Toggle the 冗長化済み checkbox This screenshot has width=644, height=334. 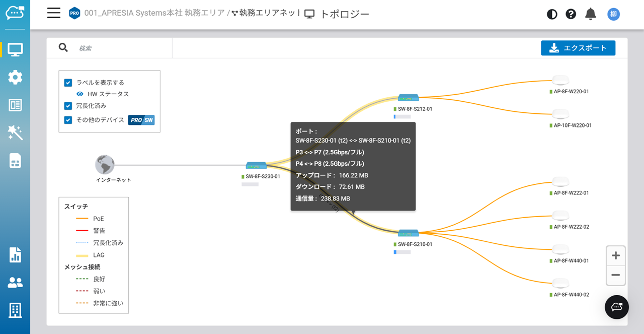click(68, 106)
